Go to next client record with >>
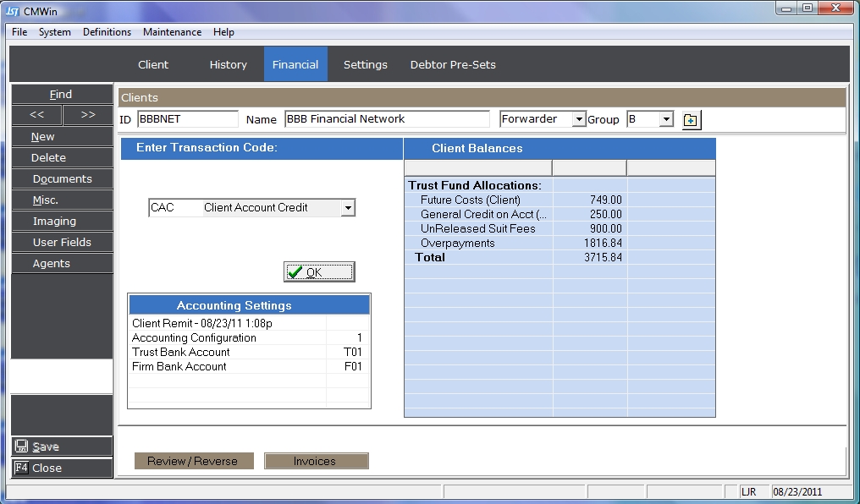Viewport: 860px width, 504px height. click(87, 115)
